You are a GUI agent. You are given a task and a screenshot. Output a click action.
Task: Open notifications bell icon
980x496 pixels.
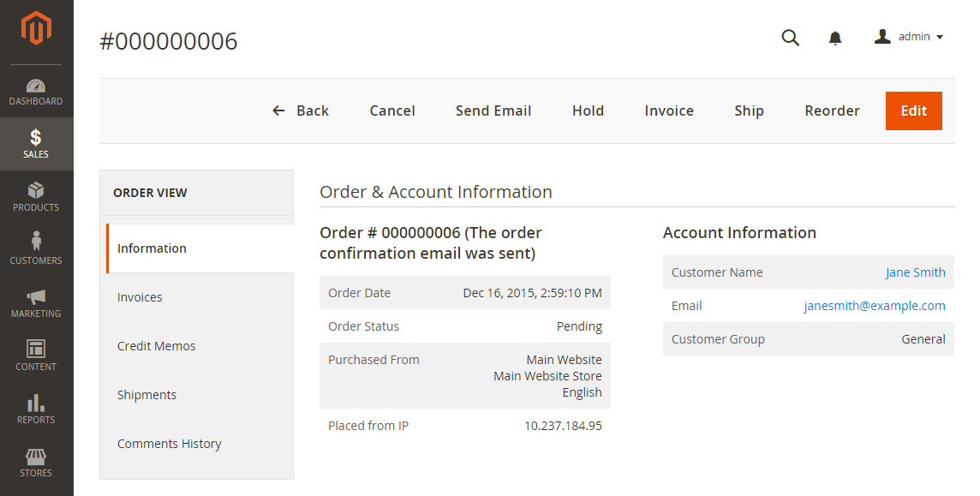coord(835,38)
